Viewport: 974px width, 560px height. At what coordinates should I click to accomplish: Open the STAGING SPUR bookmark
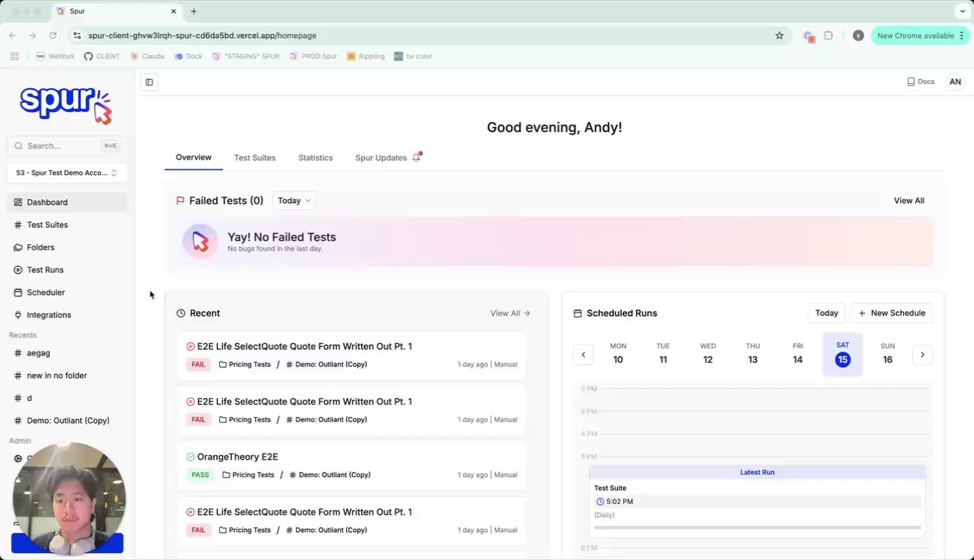[x=246, y=56]
